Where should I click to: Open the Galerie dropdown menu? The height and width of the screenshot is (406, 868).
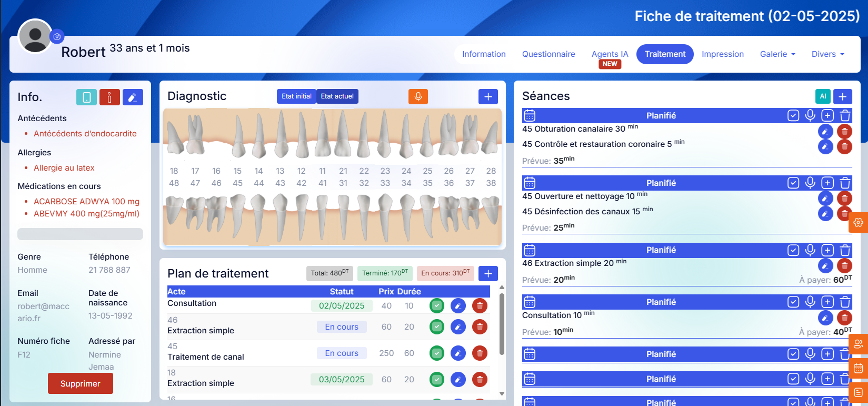[x=777, y=54]
